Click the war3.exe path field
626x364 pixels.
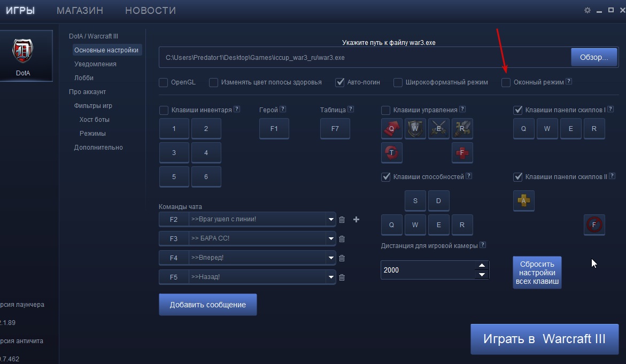pyautogui.click(x=365, y=58)
